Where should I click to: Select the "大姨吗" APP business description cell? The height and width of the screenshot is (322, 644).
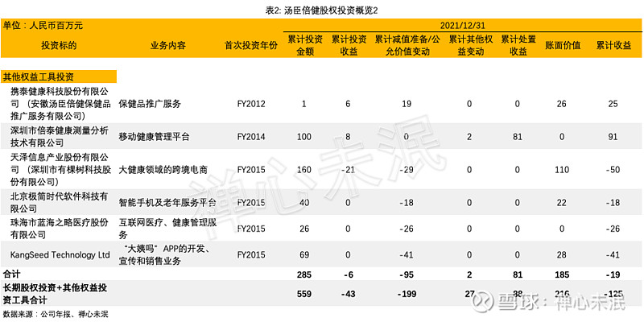click(166, 255)
